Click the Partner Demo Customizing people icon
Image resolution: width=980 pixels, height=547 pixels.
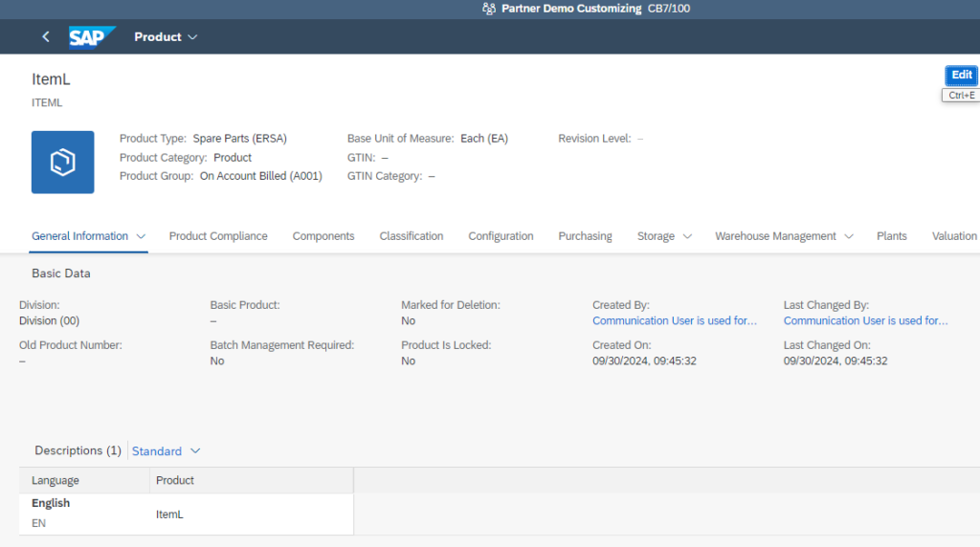pyautogui.click(x=488, y=9)
